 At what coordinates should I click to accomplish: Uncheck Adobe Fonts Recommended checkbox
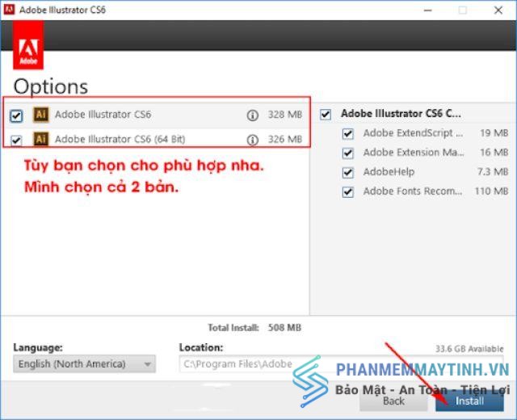point(348,192)
